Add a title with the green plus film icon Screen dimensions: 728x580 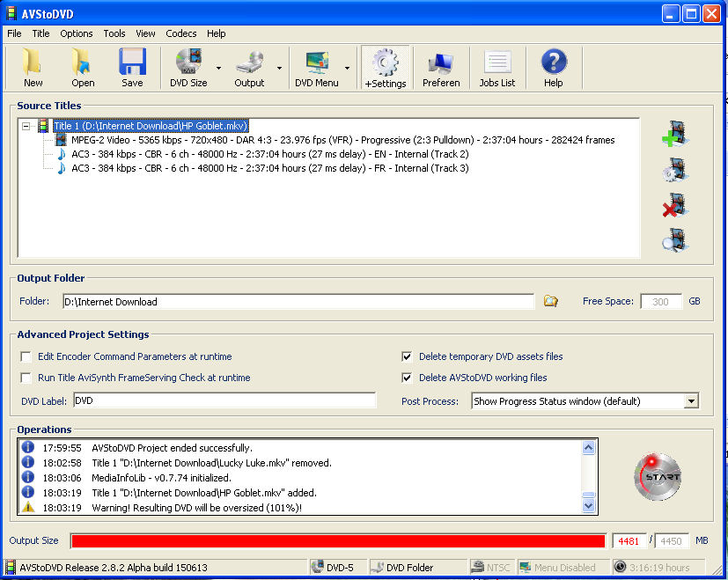[675, 134]
